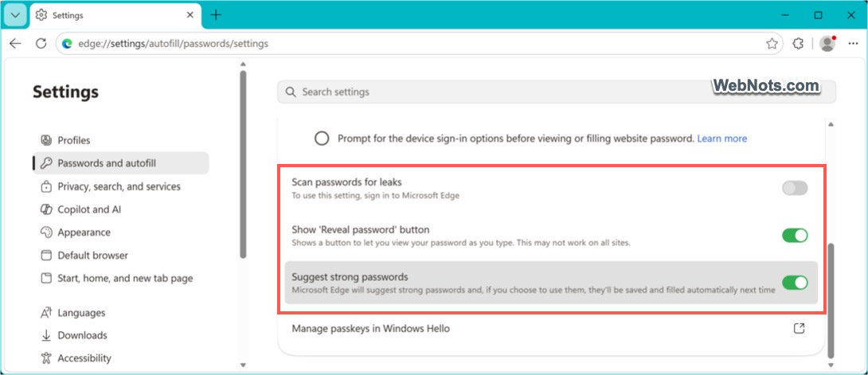Image resolution: width=868 pixels, height=375 pixels.
Task: Click the 'Show Reveal password button' label
Action: tap(361, 229)
